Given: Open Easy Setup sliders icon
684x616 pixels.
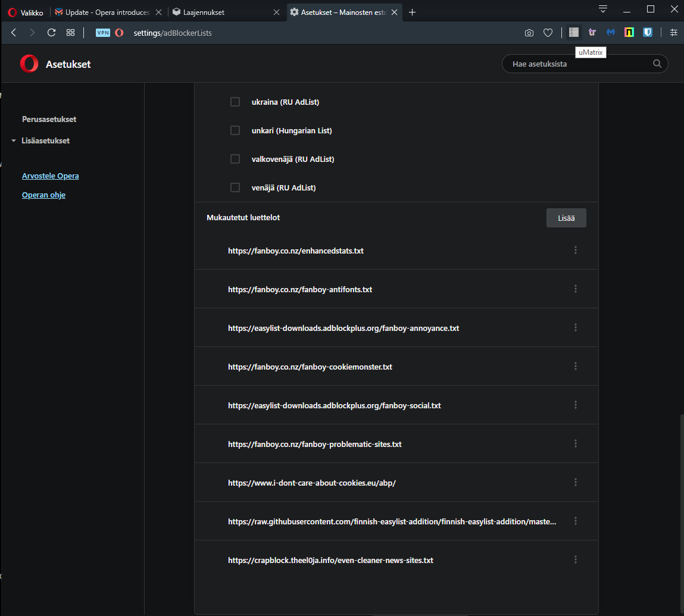Looking at the screenshot, I should point(673,33).
